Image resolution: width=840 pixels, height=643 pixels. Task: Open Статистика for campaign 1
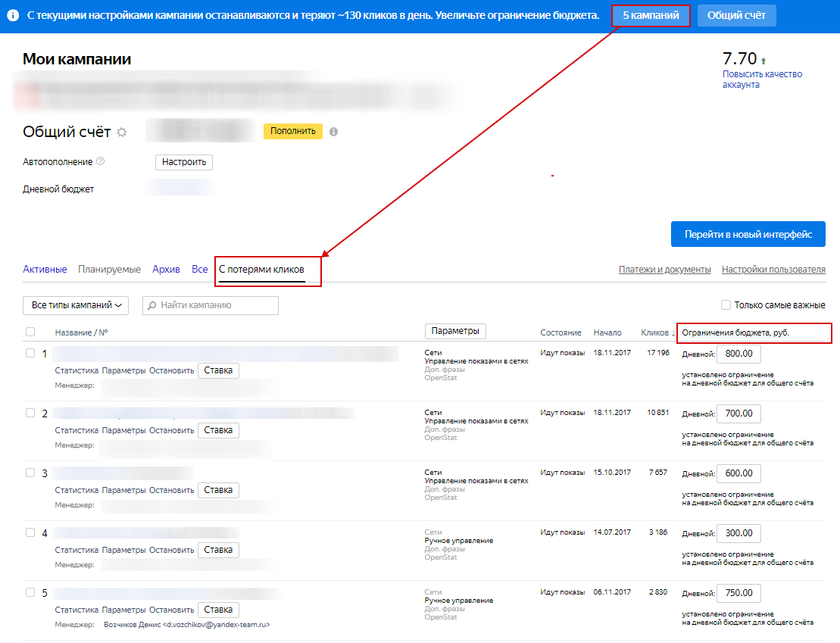[x=77, y=371]
